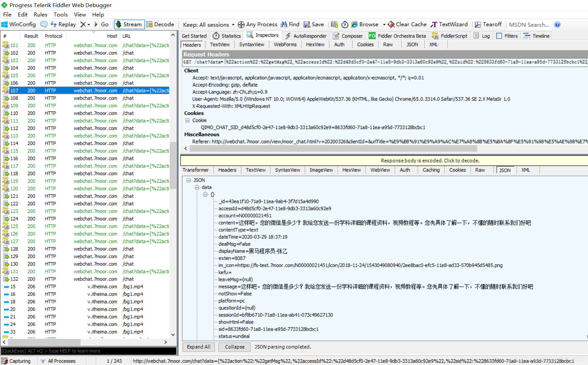
Task: Open the File menu
Action: click(7, 15)
